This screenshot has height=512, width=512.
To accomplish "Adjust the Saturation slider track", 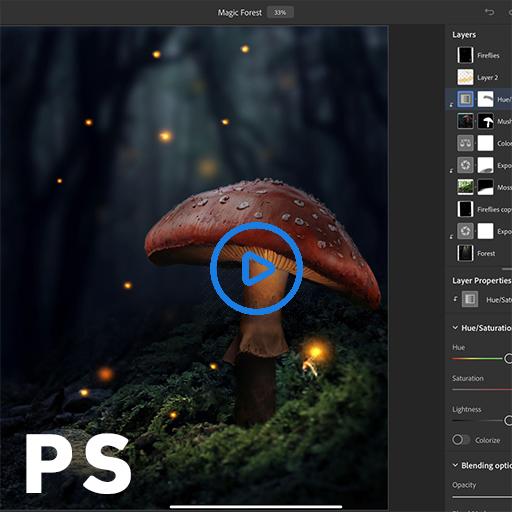I will [x=482, y=389].
